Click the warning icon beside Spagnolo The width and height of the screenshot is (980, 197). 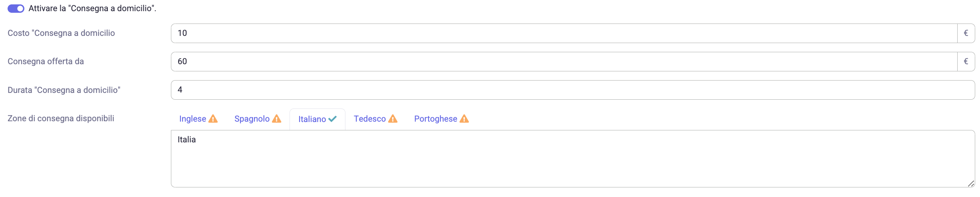[277, 119]
